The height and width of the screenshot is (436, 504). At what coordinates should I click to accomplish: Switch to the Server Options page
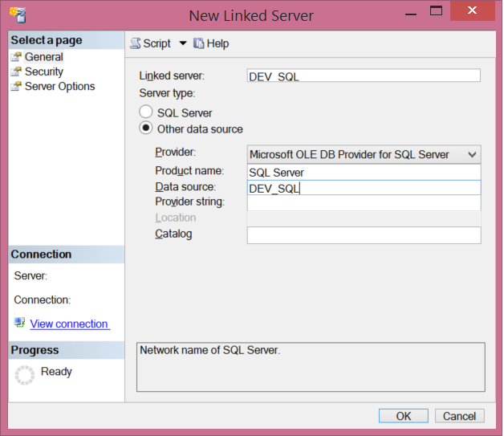(x=59, y=86)
